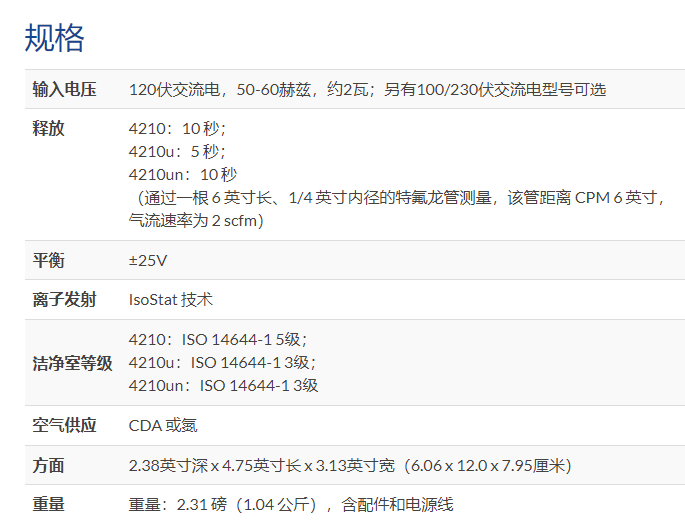
Task: Click the 'CDA 或氮' air supply value
Action: (x=163, y=425)
